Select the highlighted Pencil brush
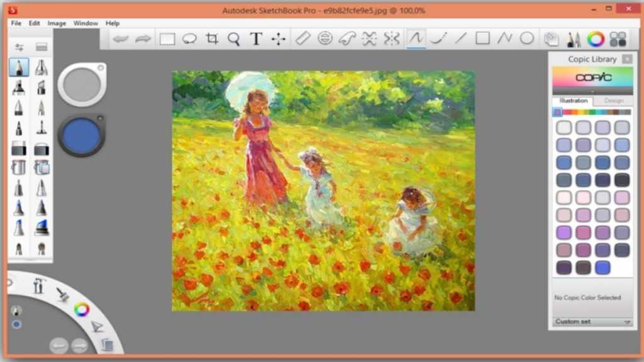 tap(19, 67)
